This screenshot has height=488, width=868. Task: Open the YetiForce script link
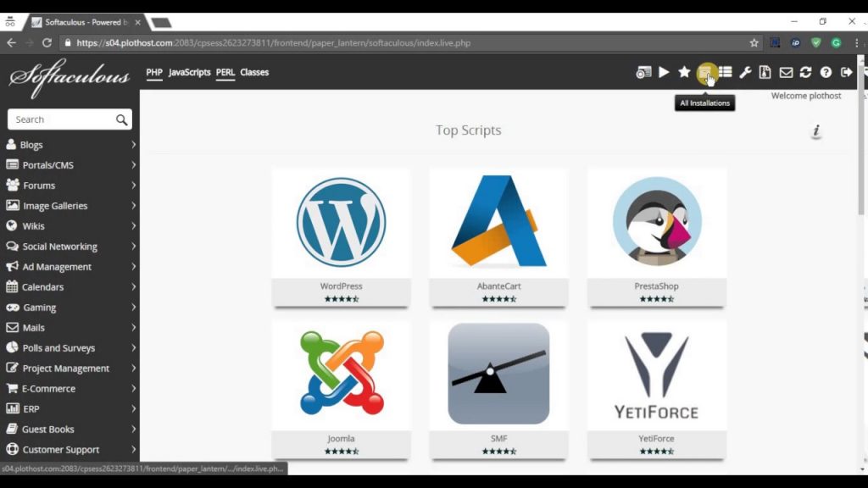657,438
